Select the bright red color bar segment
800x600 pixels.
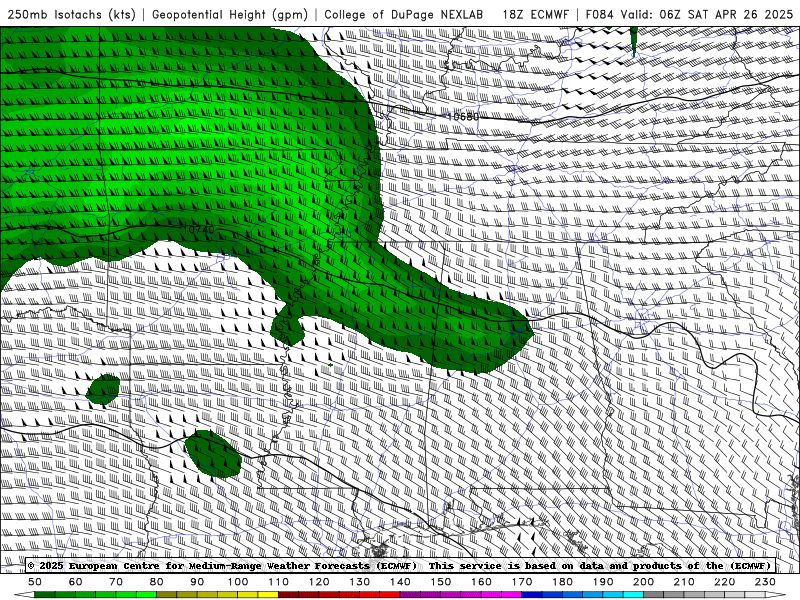(x=390, y=595)
